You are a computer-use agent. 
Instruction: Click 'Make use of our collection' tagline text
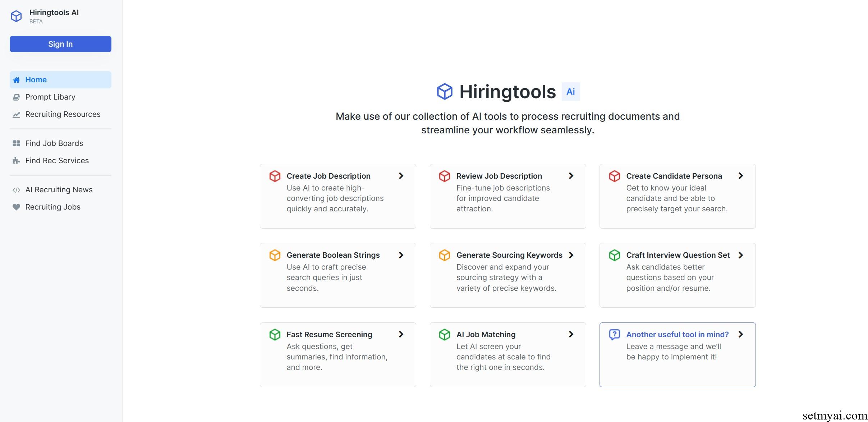pyautogui.click(x=508, y=123)
